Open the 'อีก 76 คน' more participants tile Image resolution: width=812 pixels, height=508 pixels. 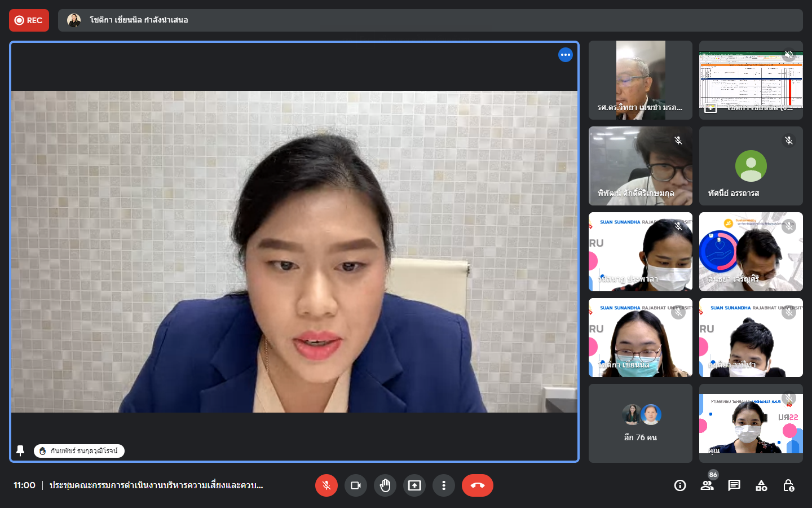tap(640, 423)
